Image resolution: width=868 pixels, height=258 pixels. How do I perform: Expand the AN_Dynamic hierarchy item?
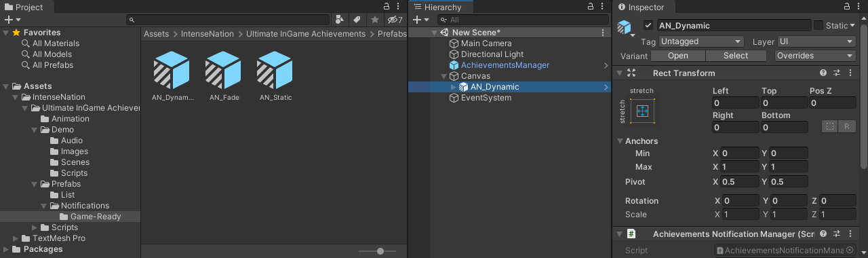point(454,87)
